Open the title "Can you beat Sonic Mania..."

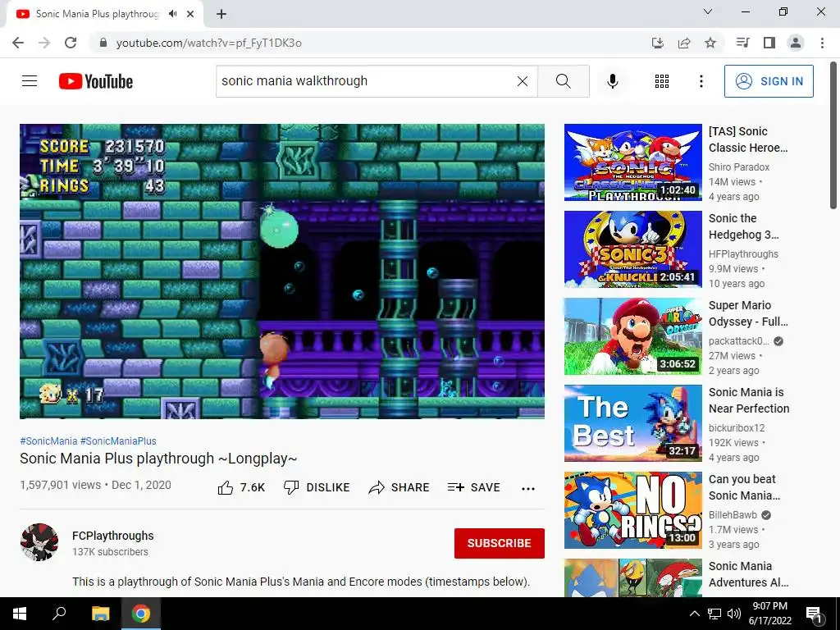click(x=744, y=487)
